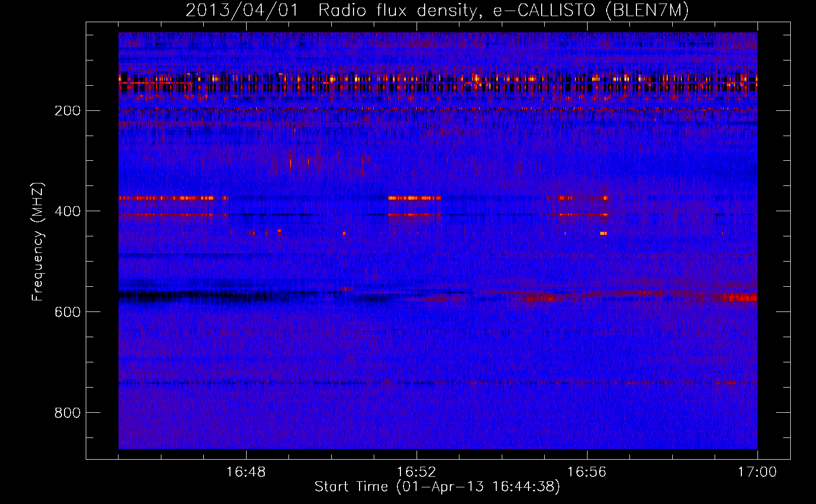816x504 pixels.
Task: Click the 400 frequency tick label
Action: [68, 211]
